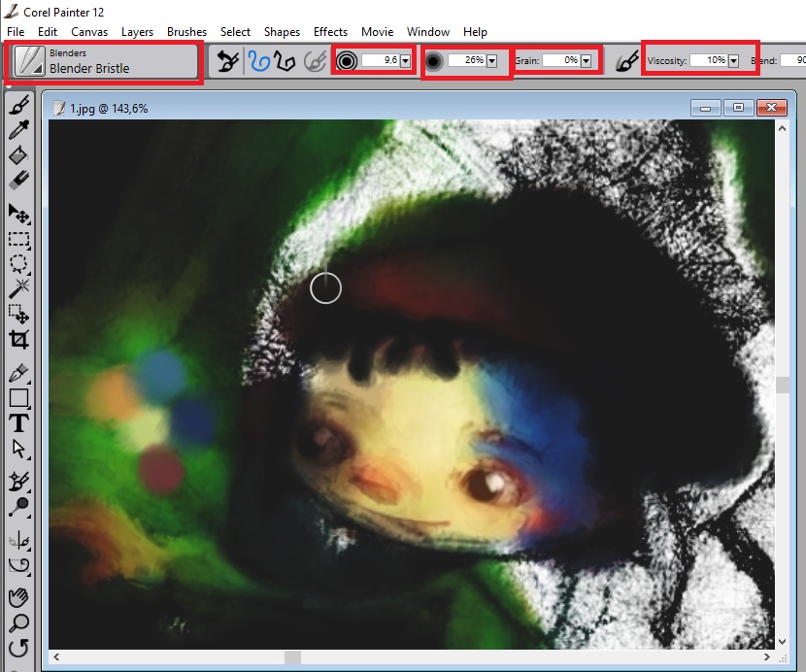This screenshot has height=672, width=806.
Task: Click the horizontal scrollbar thumb
Action: pyautogui.click(x=292, y=657)
